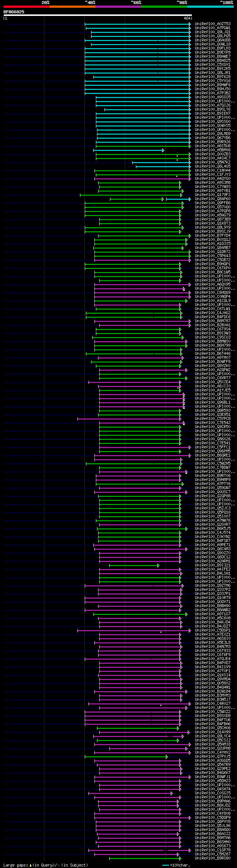Viewport: 237px width, 868px height.
Task: Click the red 20% identity legend bar
Action: (x=26, y=7)
